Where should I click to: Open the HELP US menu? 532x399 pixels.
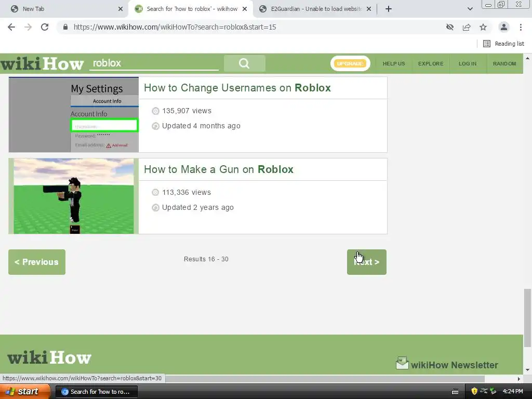(394, 63)
